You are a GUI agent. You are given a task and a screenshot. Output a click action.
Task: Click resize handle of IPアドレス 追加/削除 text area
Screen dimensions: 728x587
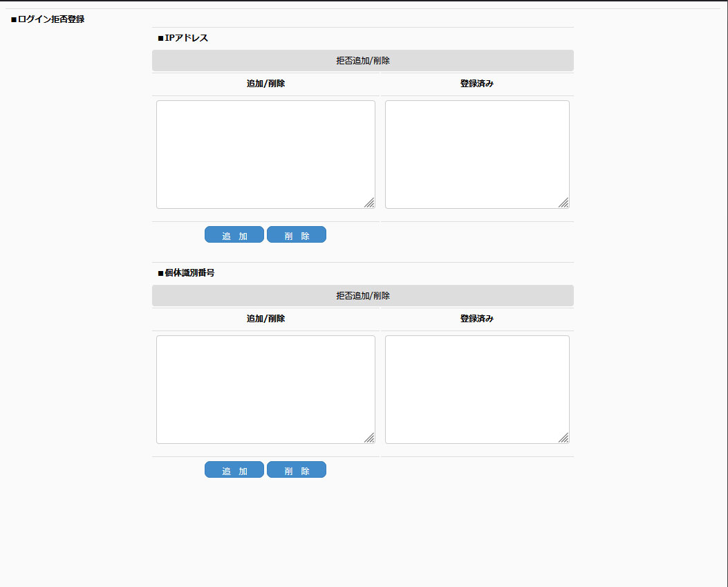click(370, 203)
